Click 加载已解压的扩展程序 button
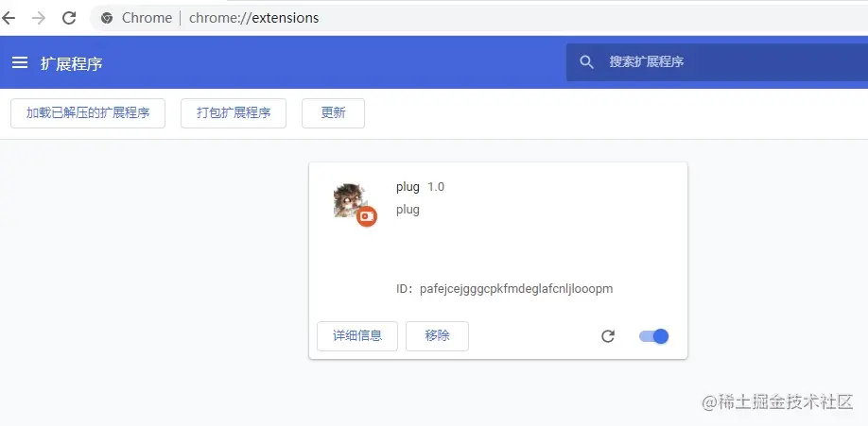This screenshot has height=426, width=868. pyautogui.click(x=88, y=113)
